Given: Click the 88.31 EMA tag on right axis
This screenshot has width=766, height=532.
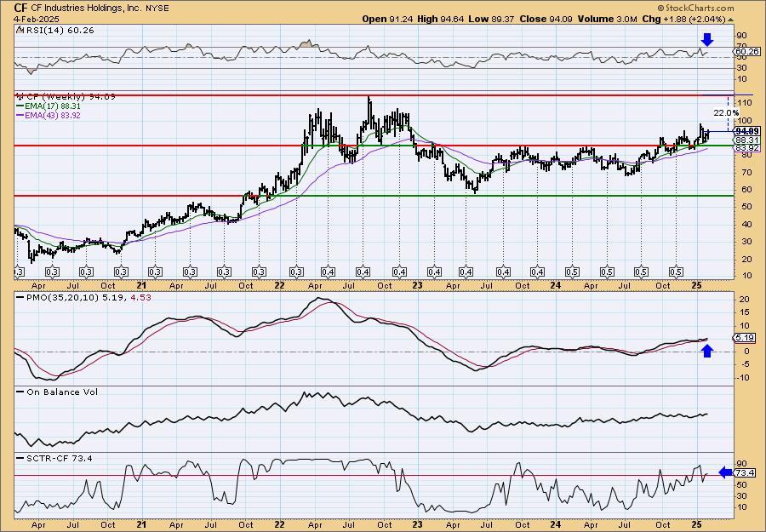Looking at the screenshot, I should 748,140.
